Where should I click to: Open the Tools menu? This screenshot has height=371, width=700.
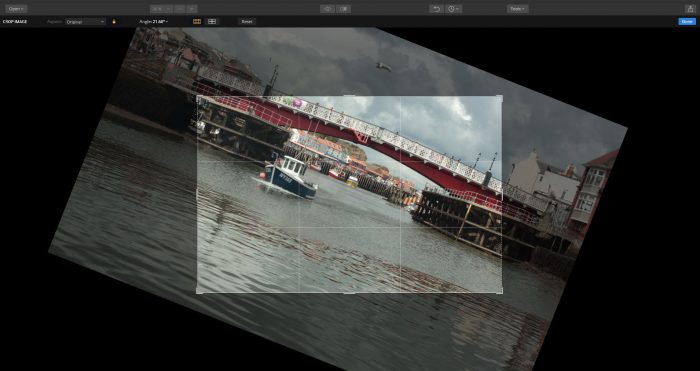point(517,9)
